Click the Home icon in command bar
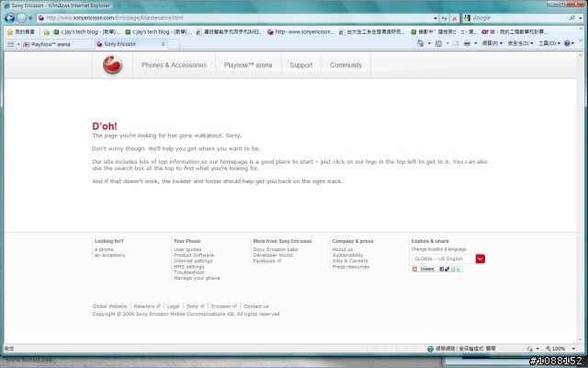Image resolution: width=588 pixels, height=368 pixels. coord(421,43)
